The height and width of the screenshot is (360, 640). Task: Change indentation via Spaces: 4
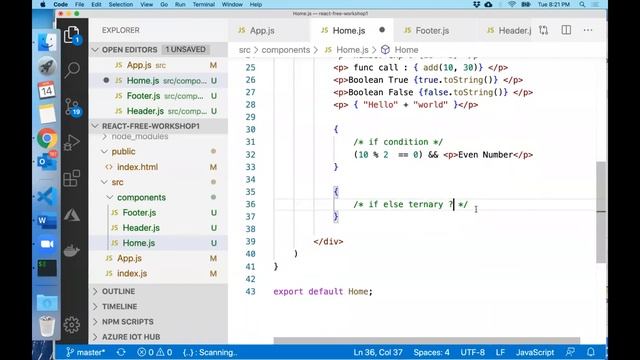[x=431, y=352]
